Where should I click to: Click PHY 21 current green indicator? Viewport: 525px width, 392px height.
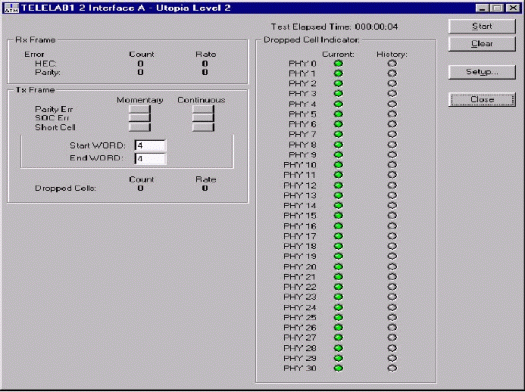(x=339, y=277)
